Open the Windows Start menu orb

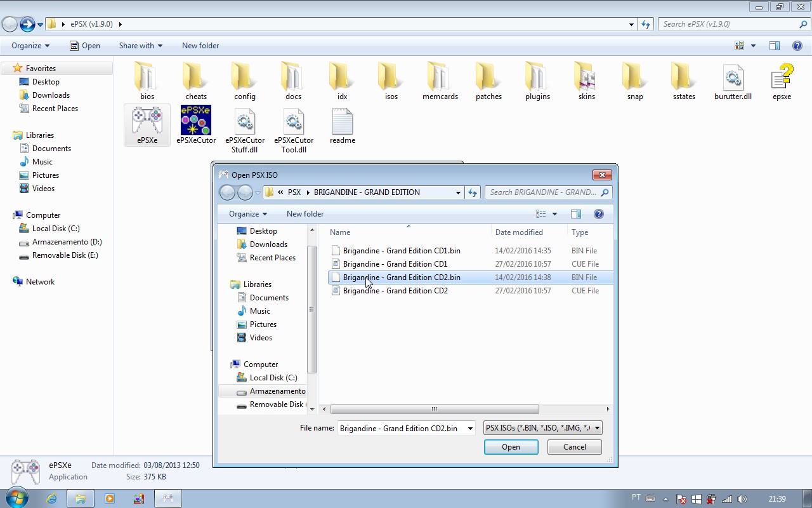pos(16,498)
